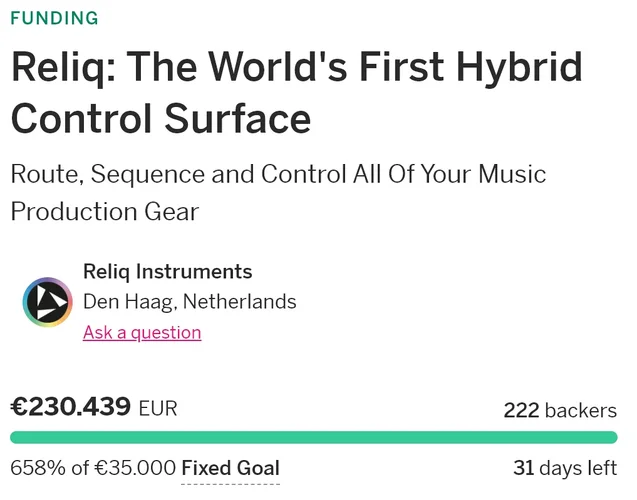This screenshot has width=637, height=500.
Task: Open the Reliq Instruments campaigner name
Action: coord(167,271)
